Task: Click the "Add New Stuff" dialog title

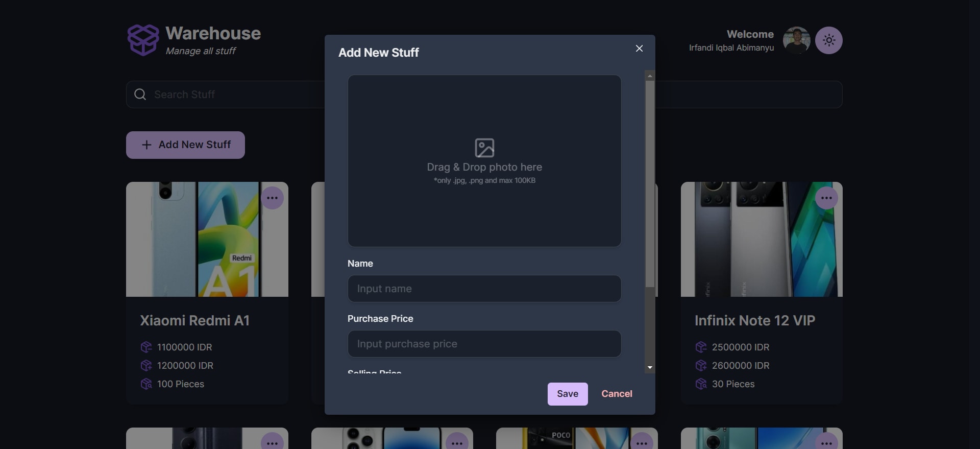Action: click(x=379, y=53)
